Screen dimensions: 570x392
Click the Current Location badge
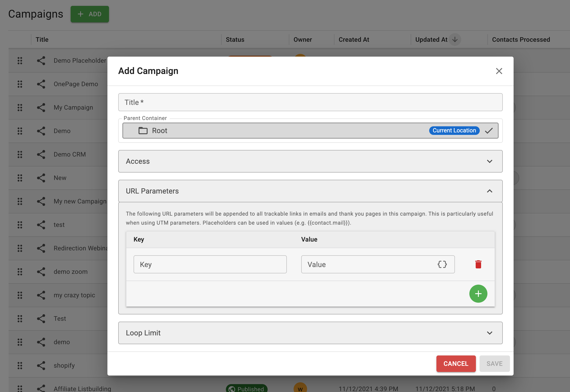pyautogui.click(x=454, y=130)
